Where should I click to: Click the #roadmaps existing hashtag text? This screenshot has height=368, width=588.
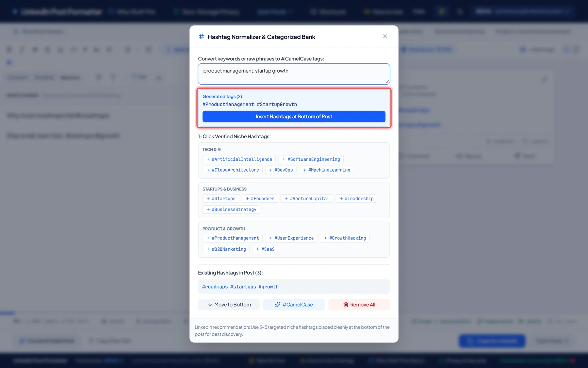[215, 287]
